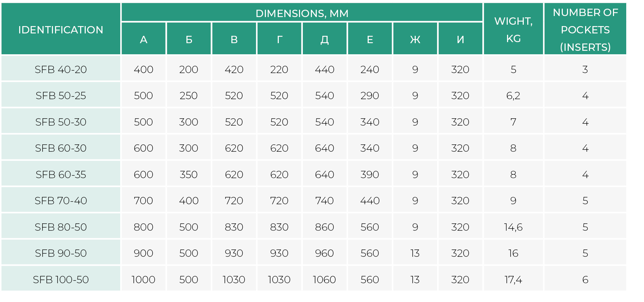The image size is (644, 302).
Task: Click the IDENTIFICATION column header
Action: tap(61, 30)
